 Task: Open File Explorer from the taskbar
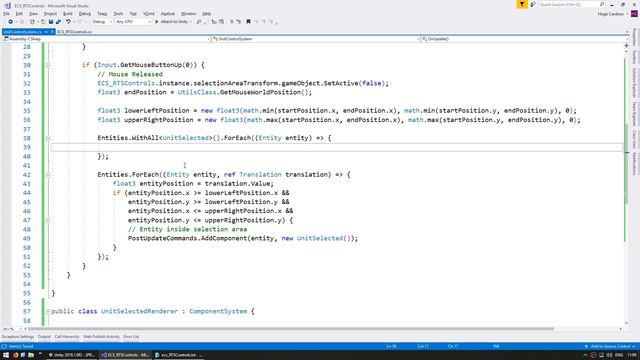(x=31, y=355)
